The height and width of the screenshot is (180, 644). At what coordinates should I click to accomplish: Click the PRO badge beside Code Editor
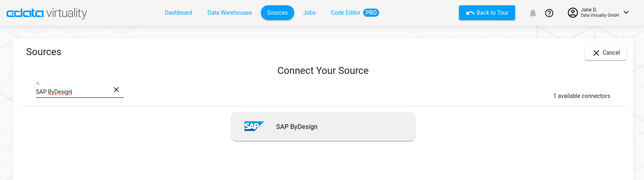tap(371, 13)
